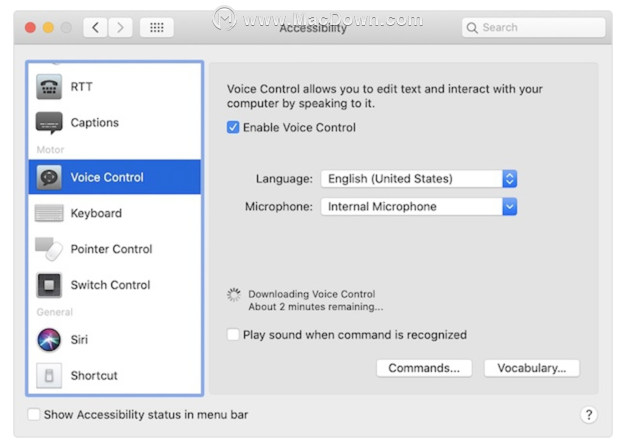The height and width of the screenshot is (447, 636).
Task: Click the Voice Control speech bubble icon
Action: (x=49, y=177)
